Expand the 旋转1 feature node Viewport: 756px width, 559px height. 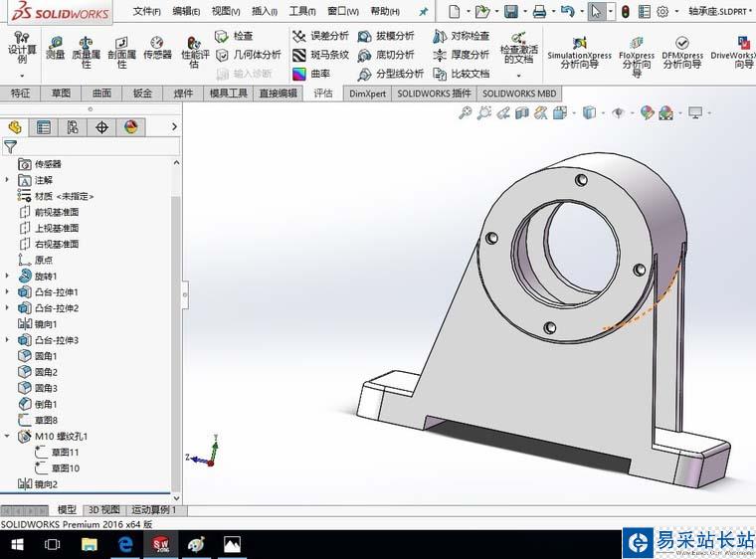point(8,277)
